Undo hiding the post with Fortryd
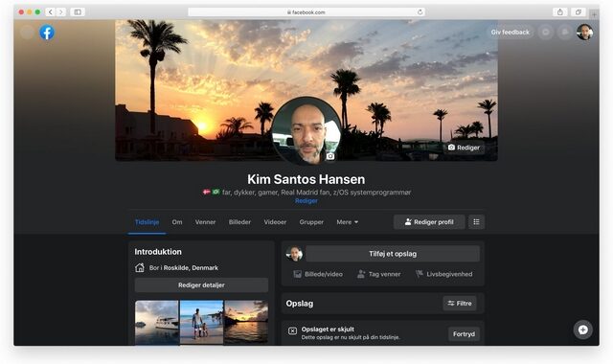Screen dimensions: 613x364 coord(464,334)
